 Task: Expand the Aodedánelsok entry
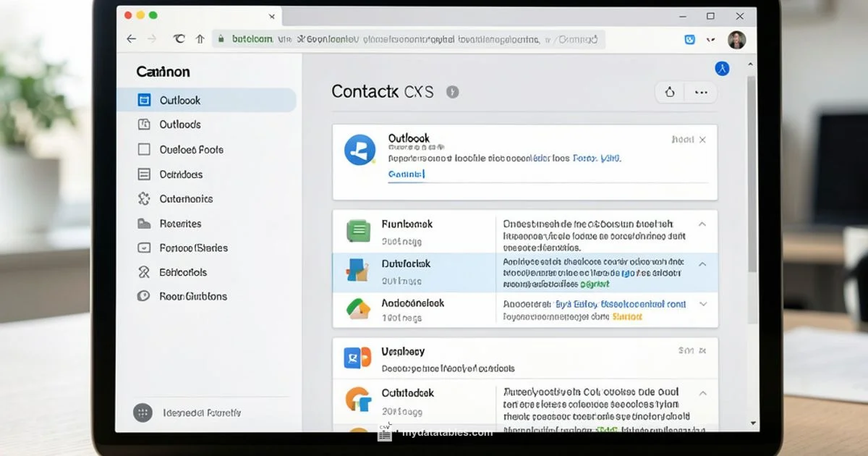tap(703, 304)
